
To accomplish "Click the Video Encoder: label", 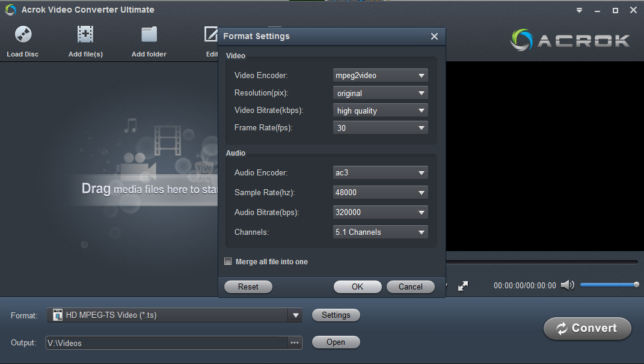I will click(x=261, y=76).
